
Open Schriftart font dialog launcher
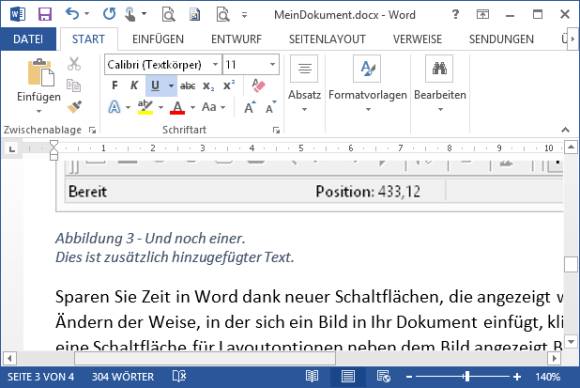click(x=276, y=130)
